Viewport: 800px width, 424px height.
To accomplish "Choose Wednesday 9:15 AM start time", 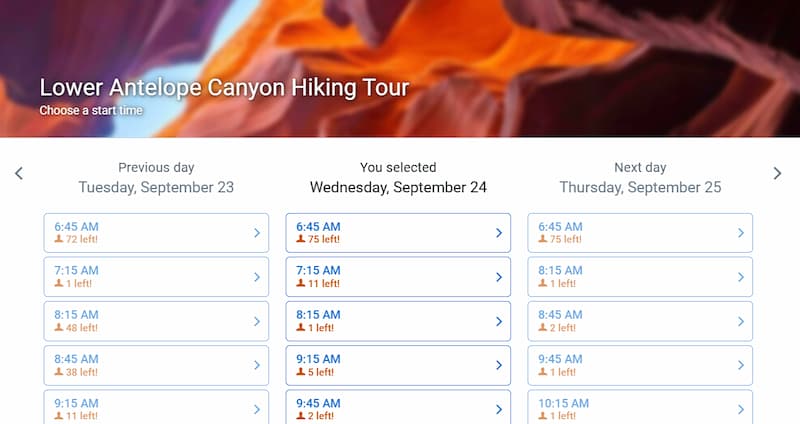I will point(397,365).
